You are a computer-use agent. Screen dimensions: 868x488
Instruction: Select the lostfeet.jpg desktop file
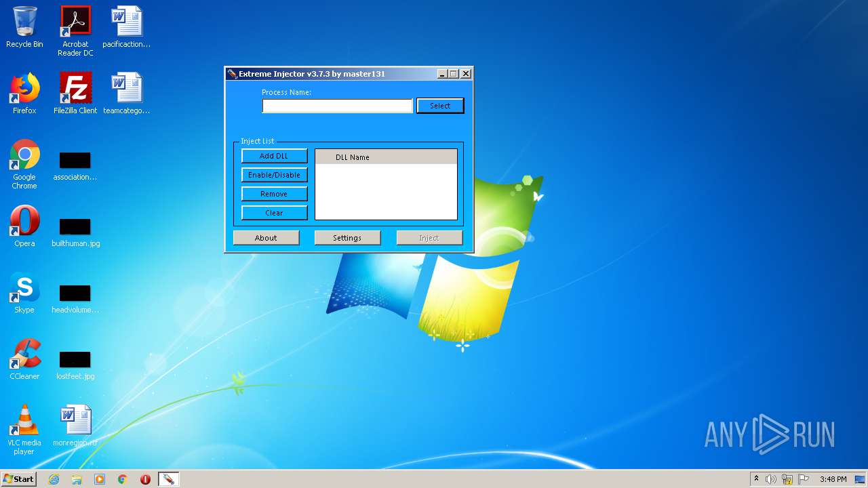[75, 365]
